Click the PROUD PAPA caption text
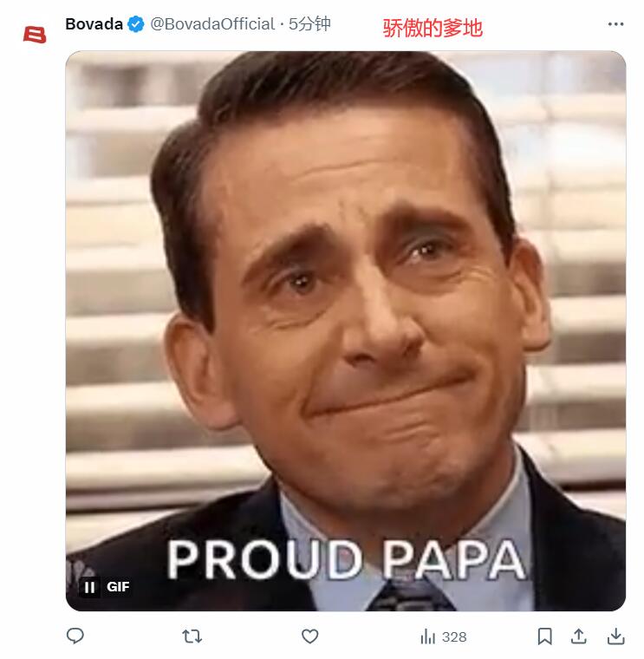This screenshot has width=644, height=659. (346, 558)
